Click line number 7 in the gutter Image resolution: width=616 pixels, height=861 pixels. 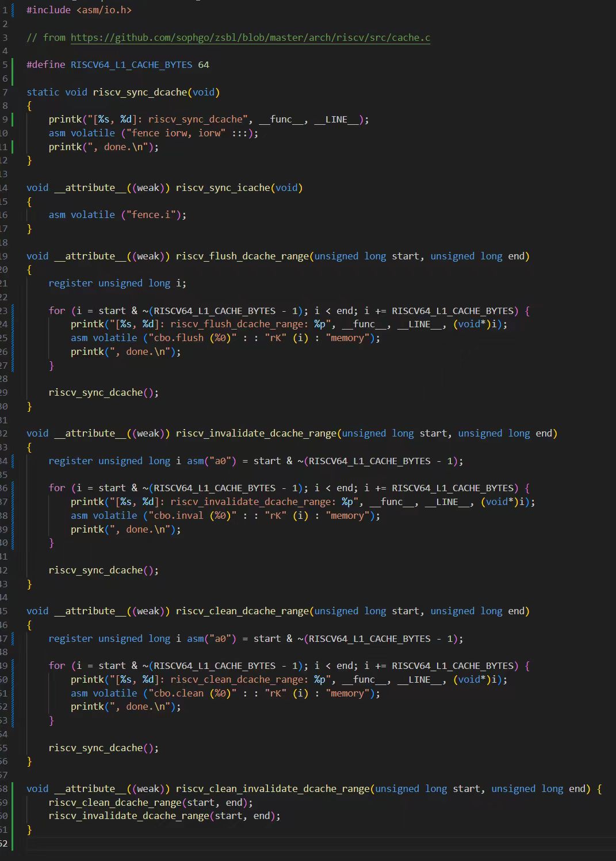point(5,92)
